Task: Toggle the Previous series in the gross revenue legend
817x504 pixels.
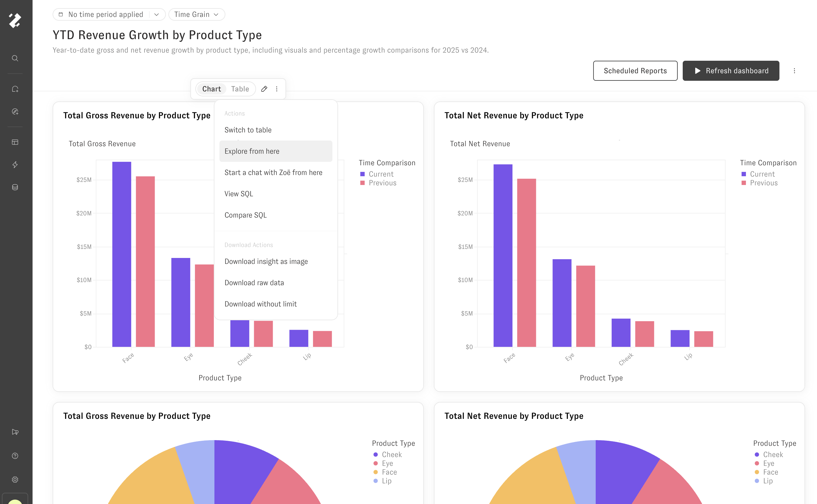Action: click(382, 183)
